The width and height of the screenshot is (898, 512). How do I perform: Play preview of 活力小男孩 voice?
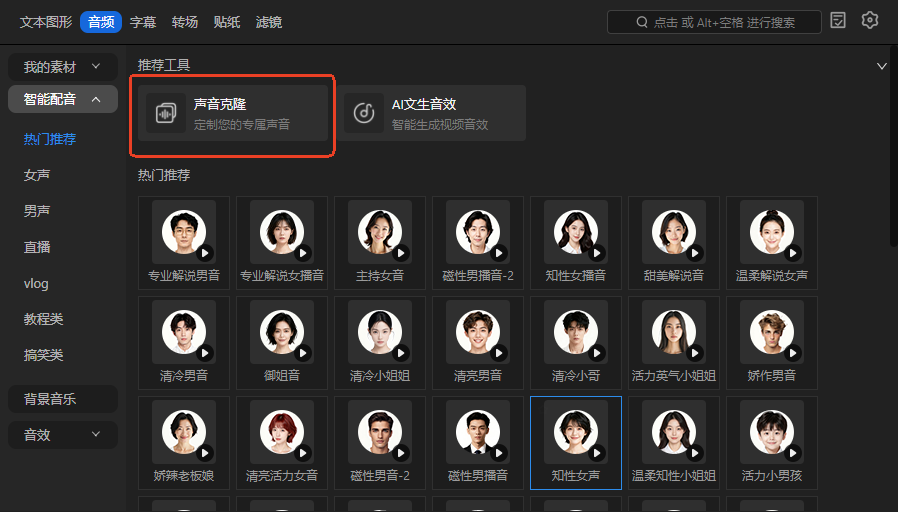793,453
